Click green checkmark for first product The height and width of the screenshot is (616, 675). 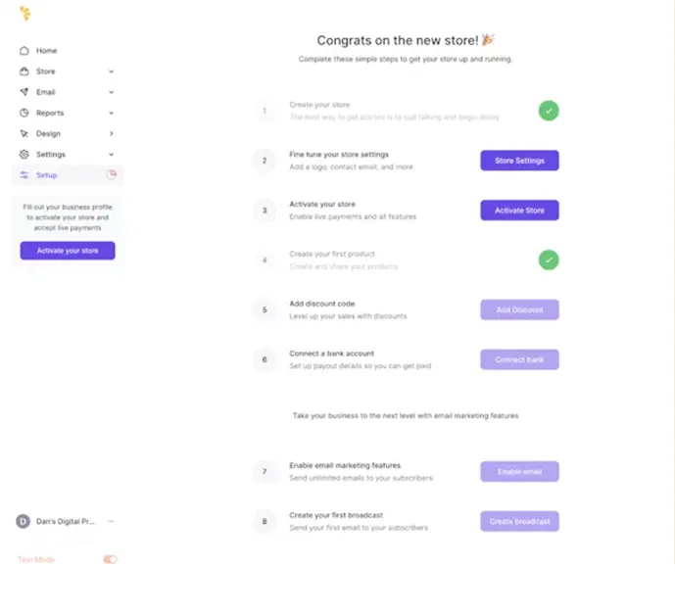click(549, 260)
